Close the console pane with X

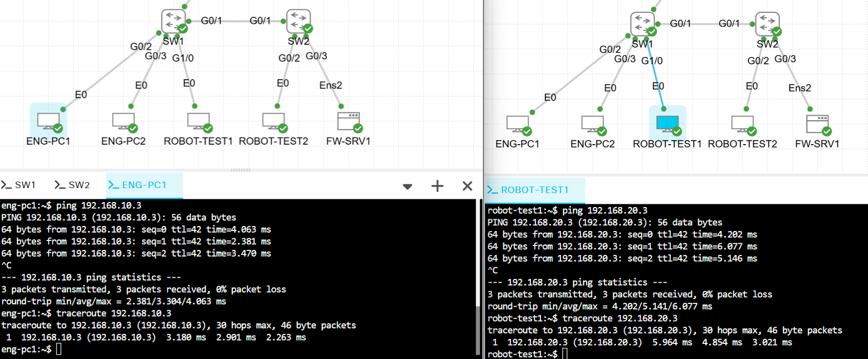click(467, 186)
